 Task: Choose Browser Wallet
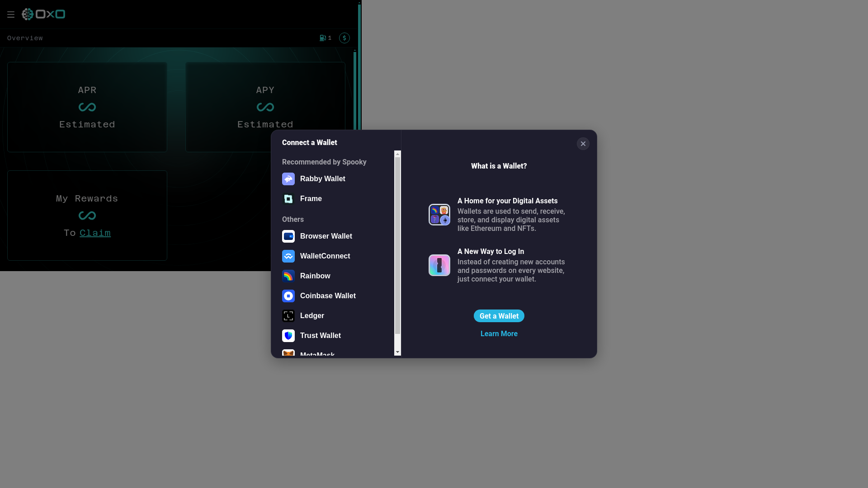coord(336,236)
